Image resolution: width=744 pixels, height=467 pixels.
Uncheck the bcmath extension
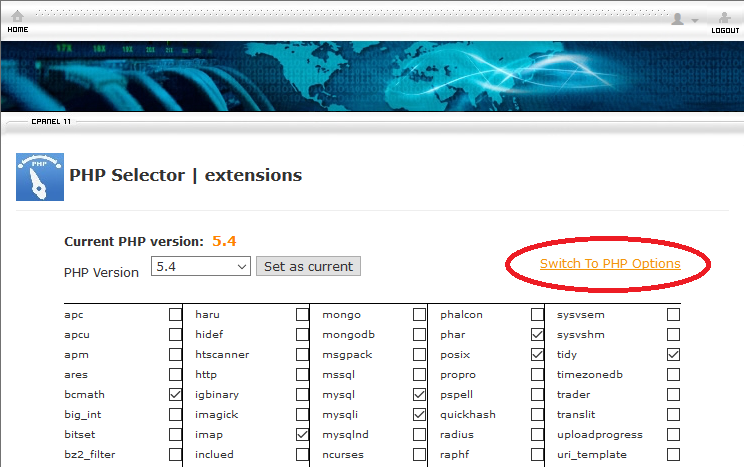pos(175,394)
